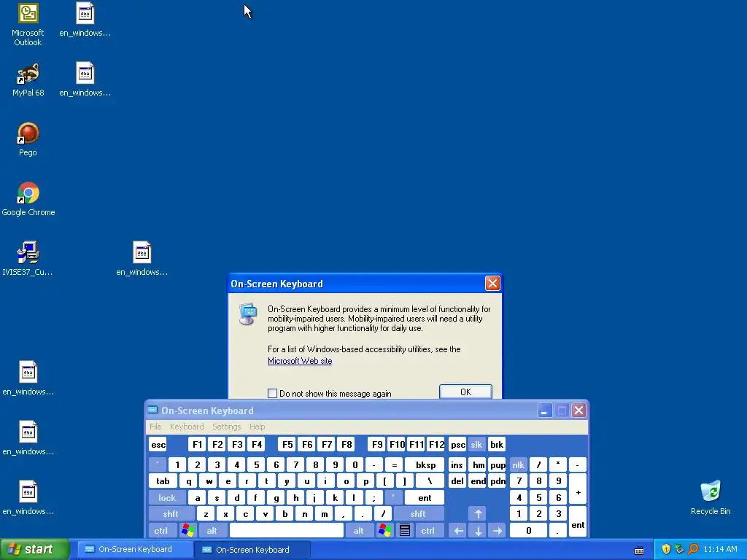Open the Settings menu
Screen dimensions: 747x560
227,427
